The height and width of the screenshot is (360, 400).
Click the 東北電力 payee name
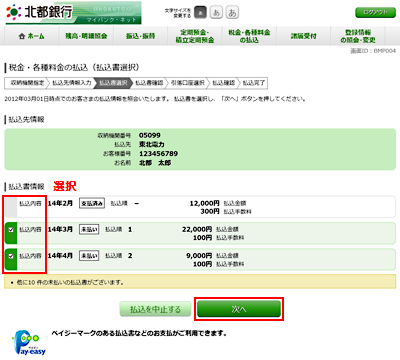[x=152, y=144]
